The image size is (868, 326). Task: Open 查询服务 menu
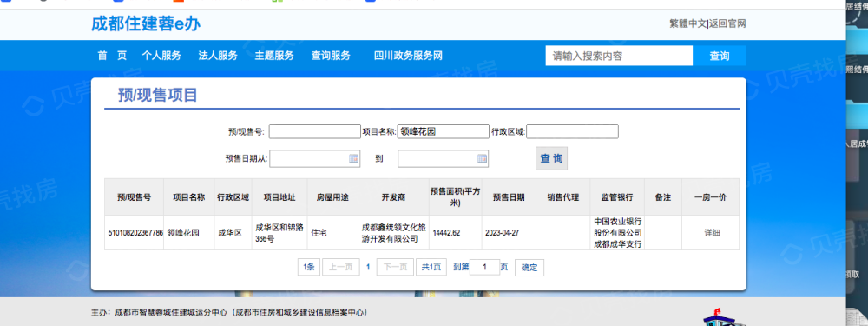[x=331, y=56]
